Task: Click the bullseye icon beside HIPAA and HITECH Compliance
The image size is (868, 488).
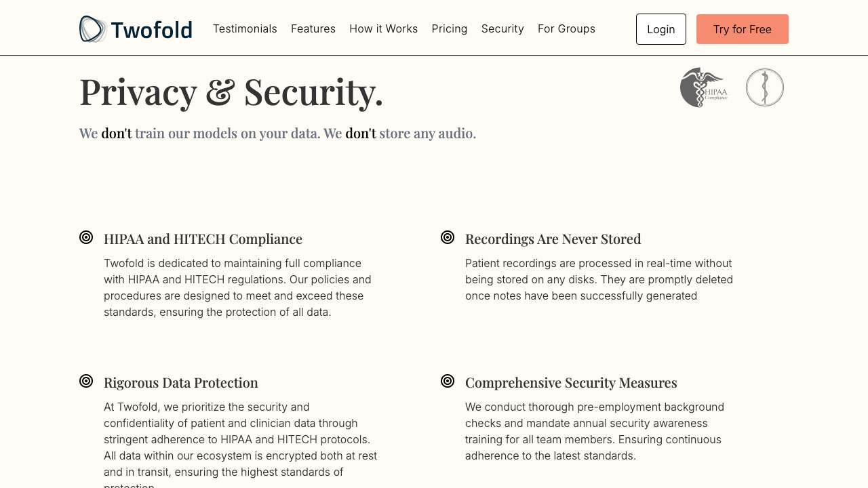Action: (x=85, y=237)
